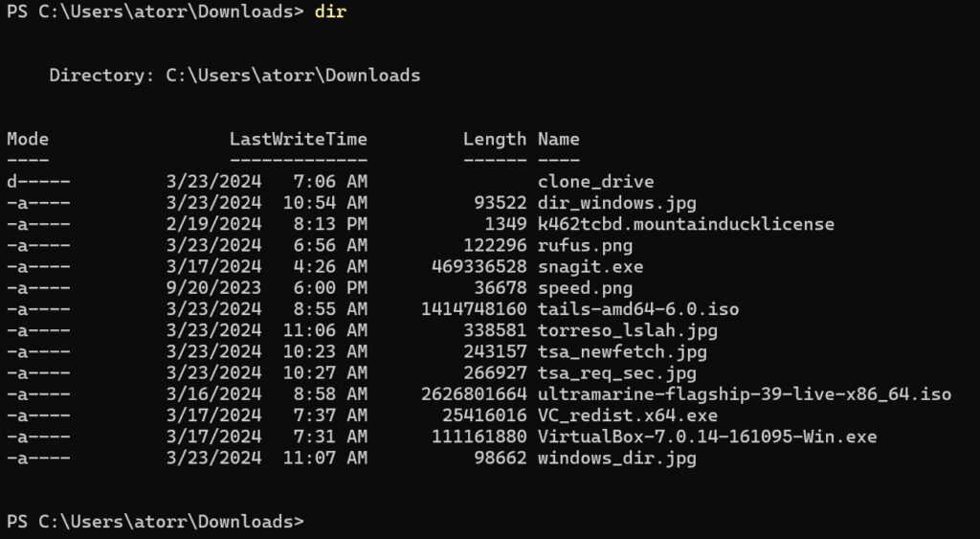The image size is (980, 539).
Task: Click the k462tcbd.mountainducklicense file name
Action: [x=685, y=224]
